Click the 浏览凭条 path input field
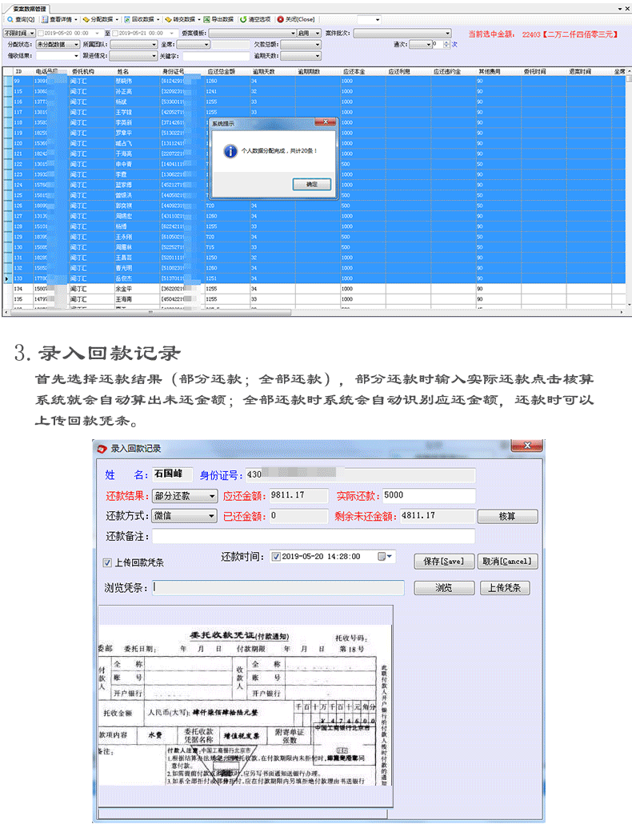The height and width of the screenshot is (840, 632). [278, 588]
